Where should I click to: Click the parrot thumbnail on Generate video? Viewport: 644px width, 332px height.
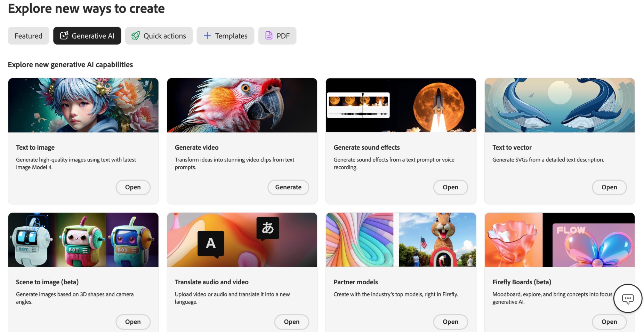242,105
